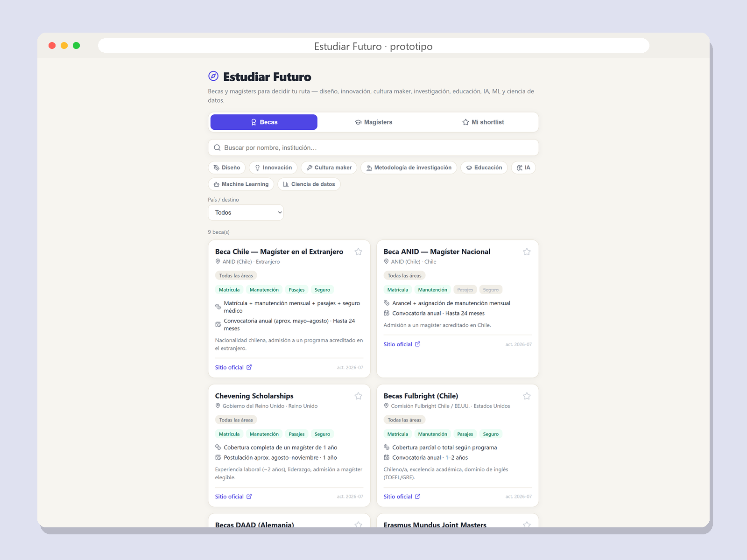This screenshot has width=747, height=560.
Task: Click the coins icon on Chevening card
Action: pyautogui.click(x=218, y=447)
